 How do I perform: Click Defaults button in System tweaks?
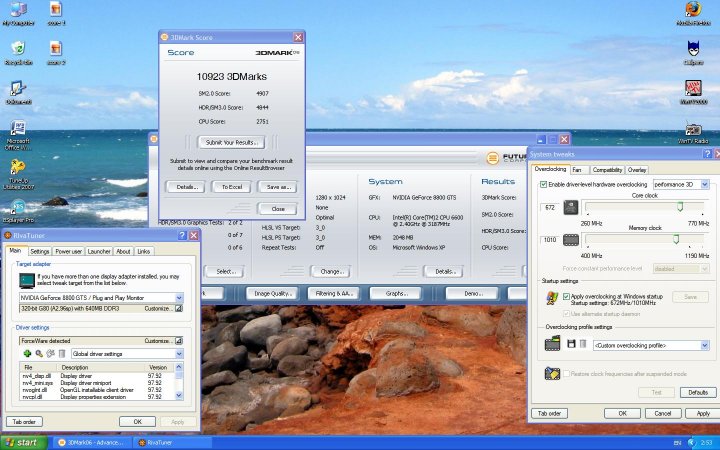point(698,393)
